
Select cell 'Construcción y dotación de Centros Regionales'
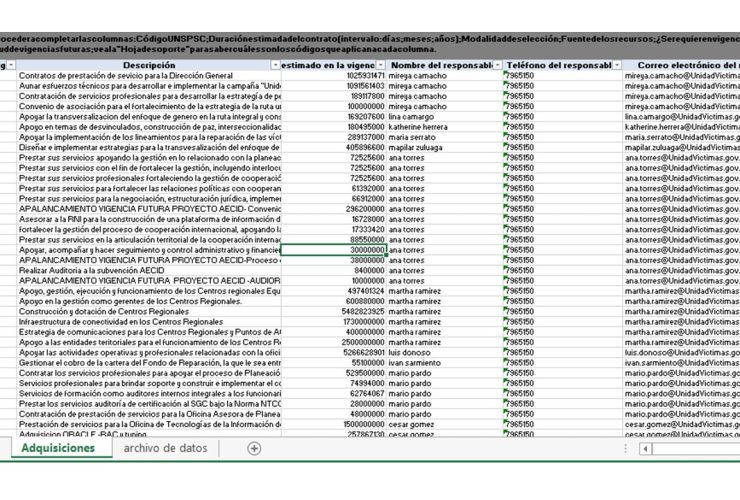pos(149,312)
